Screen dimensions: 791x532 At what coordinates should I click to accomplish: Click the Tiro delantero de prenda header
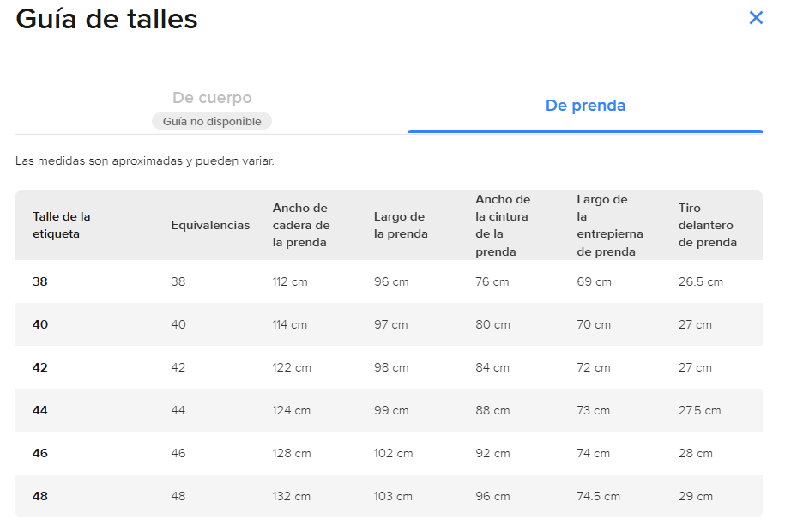pos(707,225)
